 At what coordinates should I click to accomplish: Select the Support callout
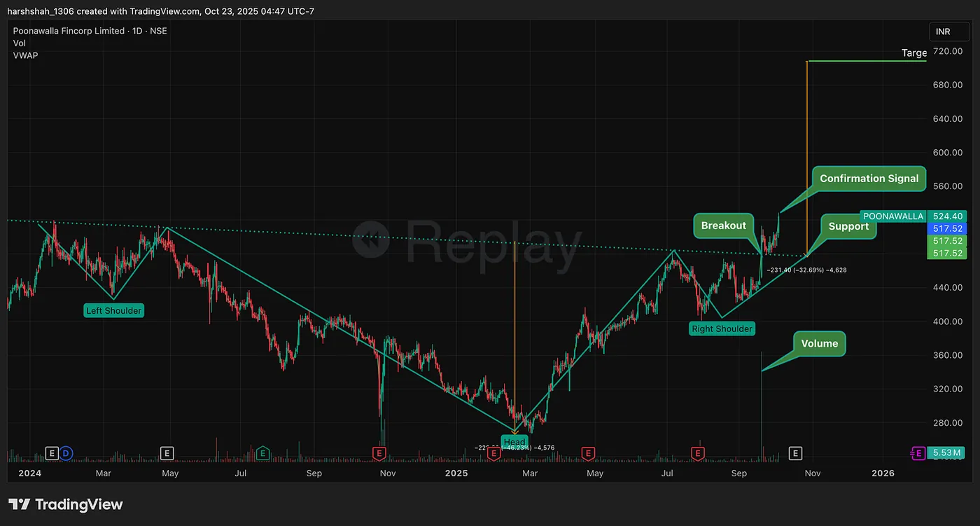tap(848, 226)
